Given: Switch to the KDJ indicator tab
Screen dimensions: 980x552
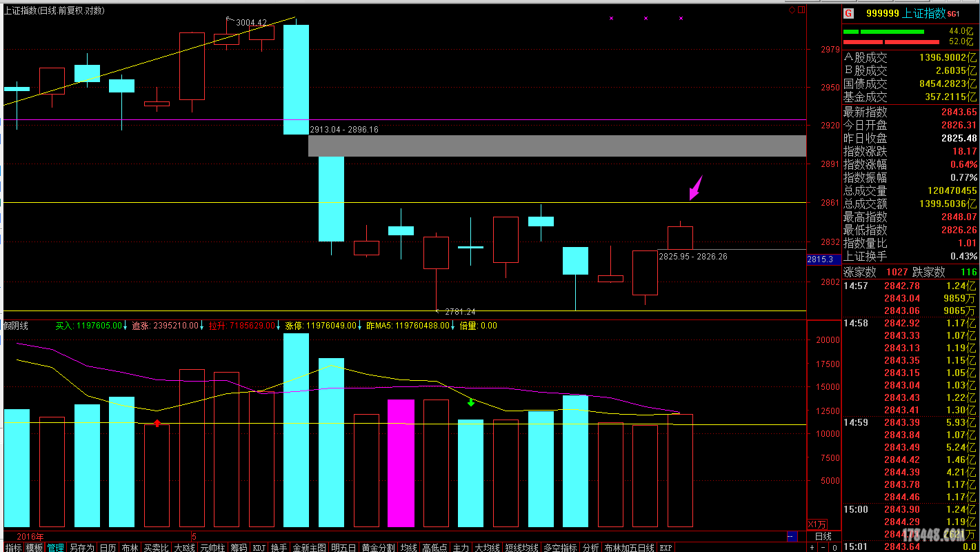Looking at the screenshot, I should click(259, 547).
